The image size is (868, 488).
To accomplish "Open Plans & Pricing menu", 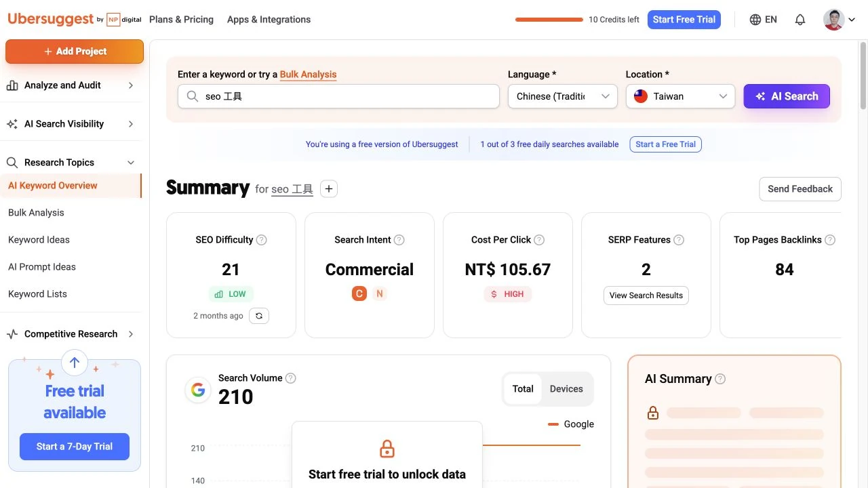I will pos(181,20).
